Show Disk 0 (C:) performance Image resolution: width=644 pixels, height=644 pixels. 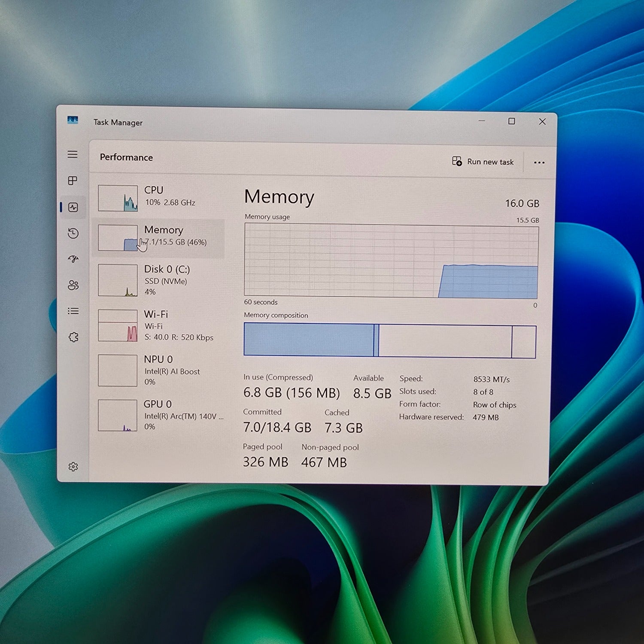click(159, 280)
